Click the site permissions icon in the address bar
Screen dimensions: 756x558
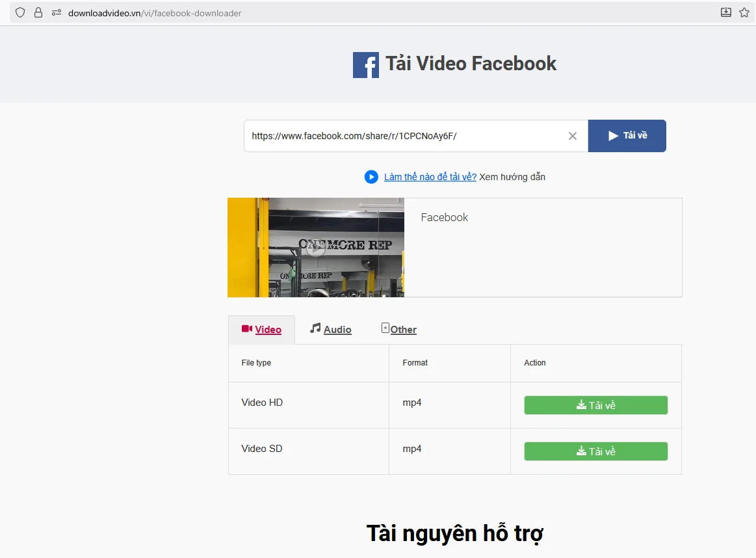pos(56,12)
